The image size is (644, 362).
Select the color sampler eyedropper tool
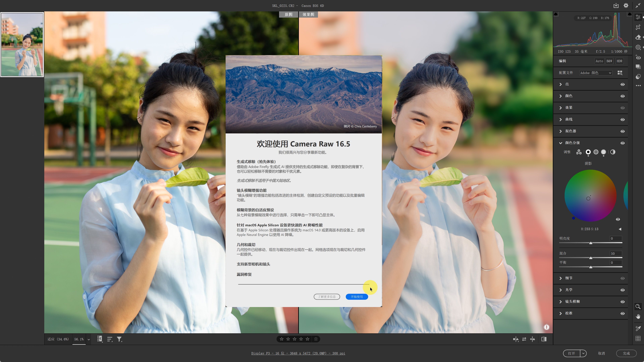point(638,328)
